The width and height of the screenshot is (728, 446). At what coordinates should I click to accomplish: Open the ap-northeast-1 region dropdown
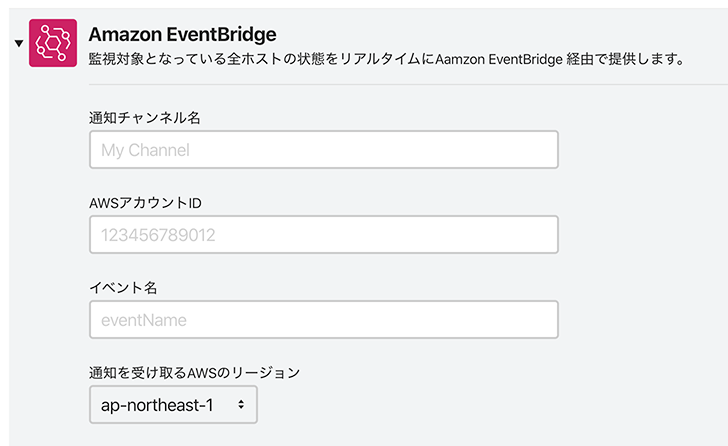click(173, 404)
